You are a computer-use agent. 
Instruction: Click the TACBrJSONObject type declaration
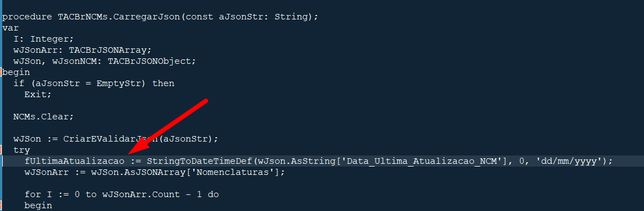(x=149, y=61)
